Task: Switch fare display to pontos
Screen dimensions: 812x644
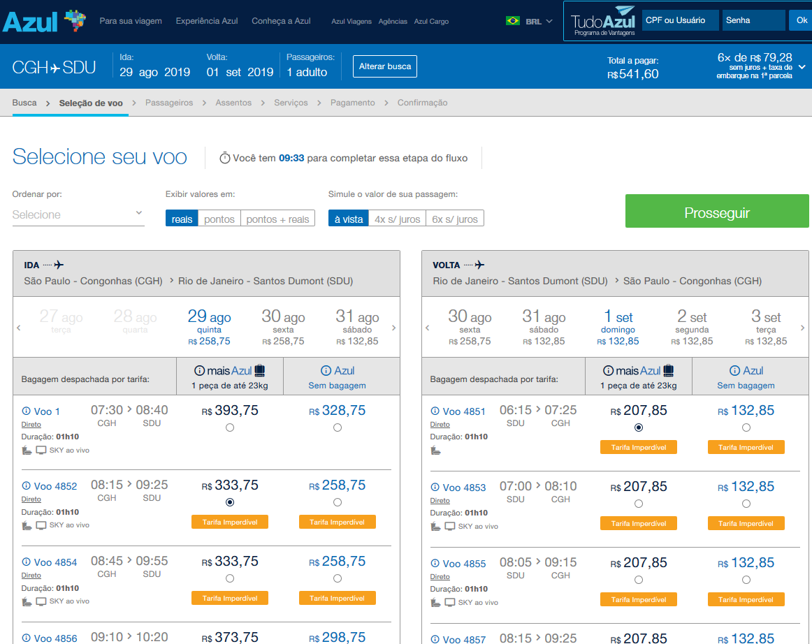Action: [x=219, y=219]
